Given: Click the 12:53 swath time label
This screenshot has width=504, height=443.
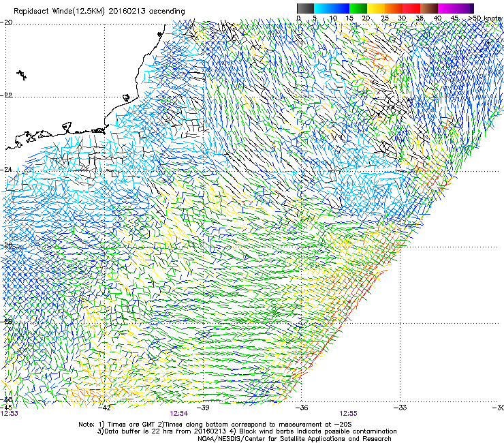Looking at the screenshot, I should tap(10, 414).
